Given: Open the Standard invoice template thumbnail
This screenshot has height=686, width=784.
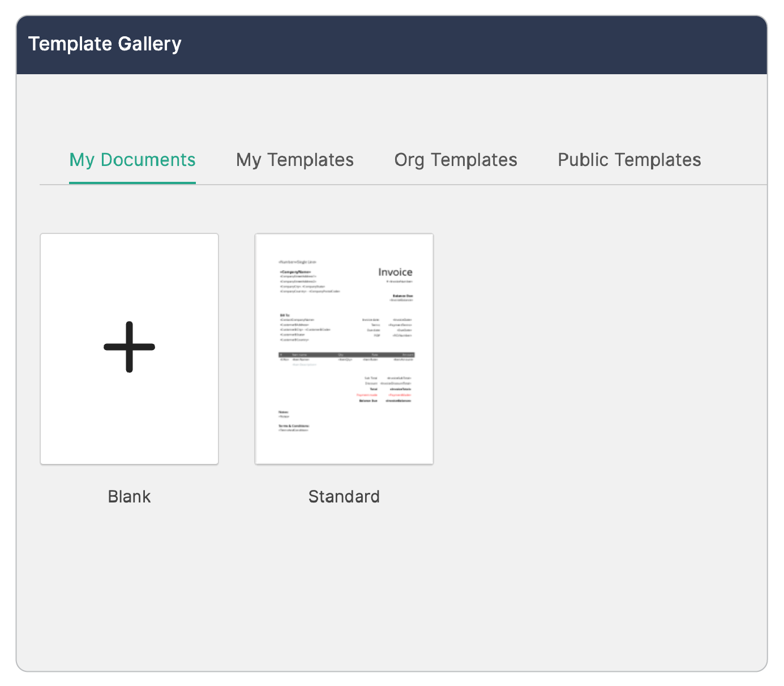Looking at the screenshot, I should [x=344, y=348].
